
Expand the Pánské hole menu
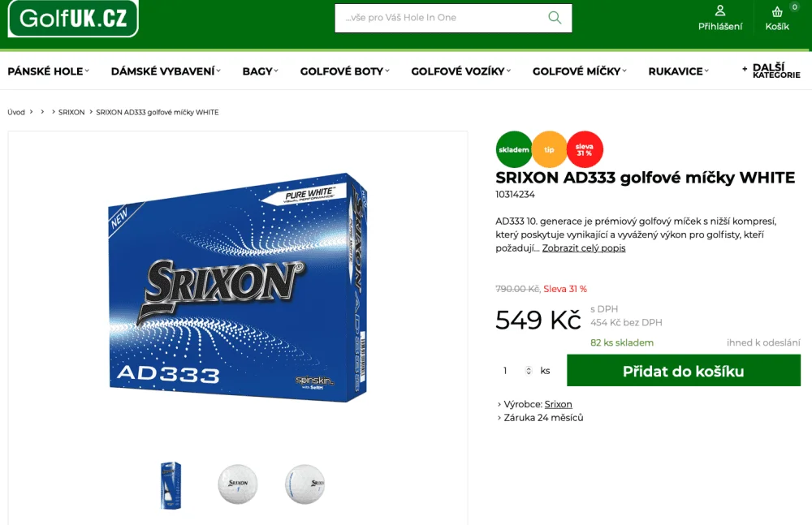click(x=48, y=71)
